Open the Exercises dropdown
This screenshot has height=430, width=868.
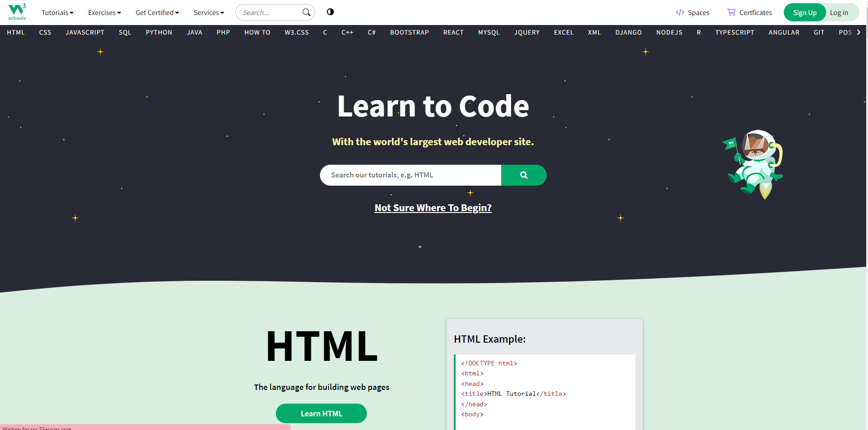pyautogui.click(x=104, y=12)
